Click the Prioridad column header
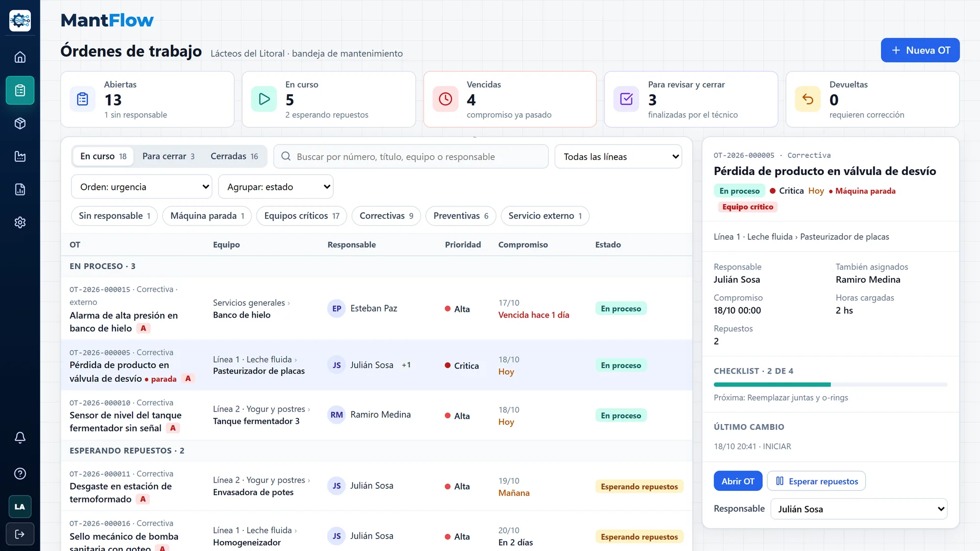The height and width of the screenshot is (551, 980). tap(463, 245)
